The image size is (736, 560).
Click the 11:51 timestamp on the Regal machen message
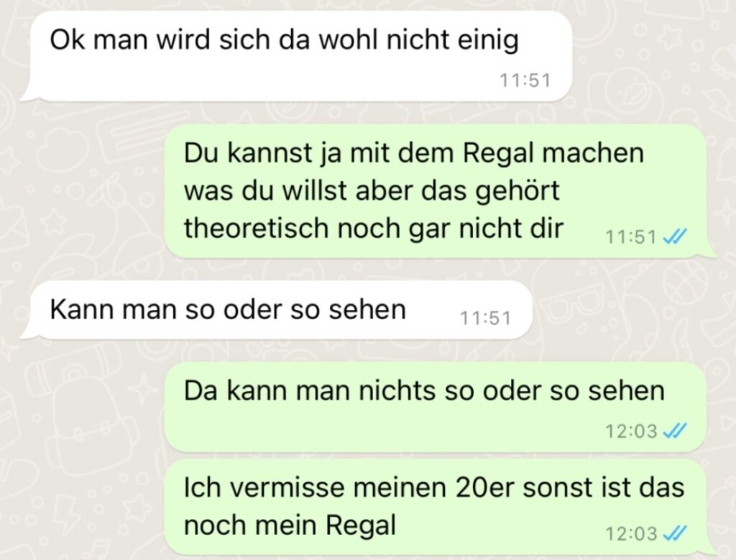[x=630, y=236]
